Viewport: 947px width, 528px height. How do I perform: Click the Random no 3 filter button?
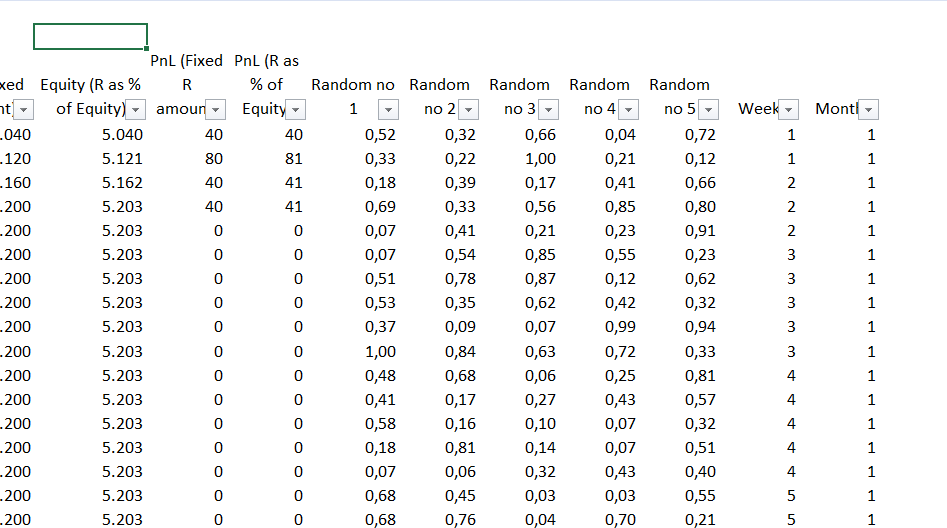point(548,109)
